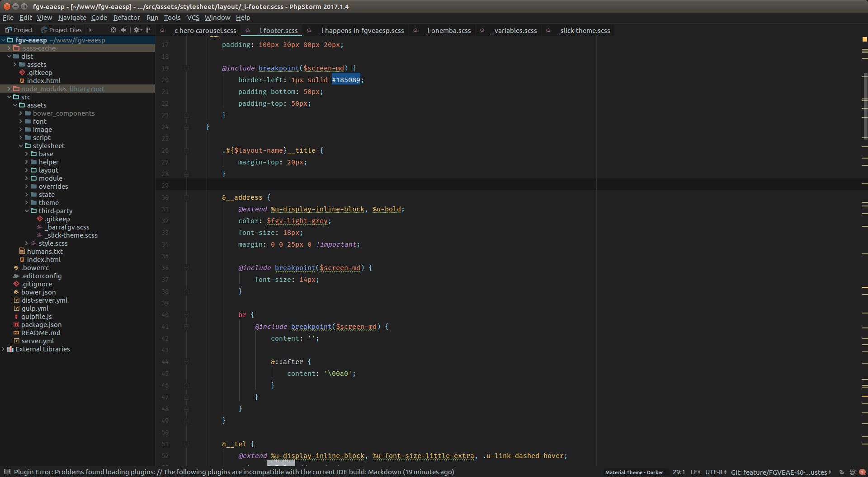Viewport: 868px width, 477px height.
Task: Click the Scratches crosshair icon in Project toolbar
Action: (x=113, y=30)
